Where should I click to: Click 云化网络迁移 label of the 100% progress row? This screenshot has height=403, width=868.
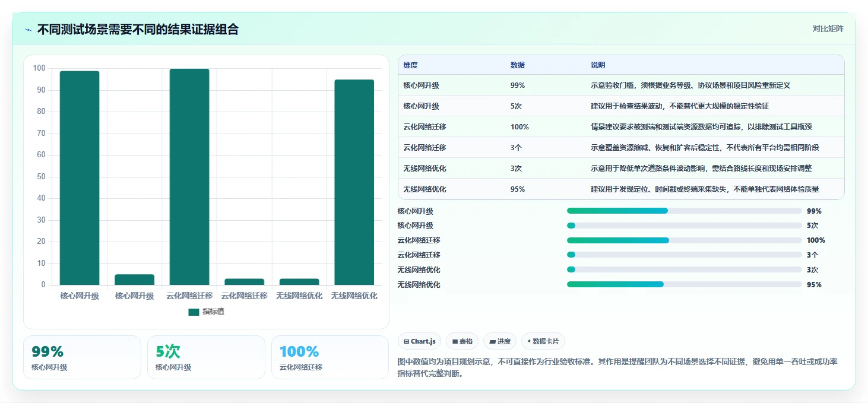(x=419, y=240)
